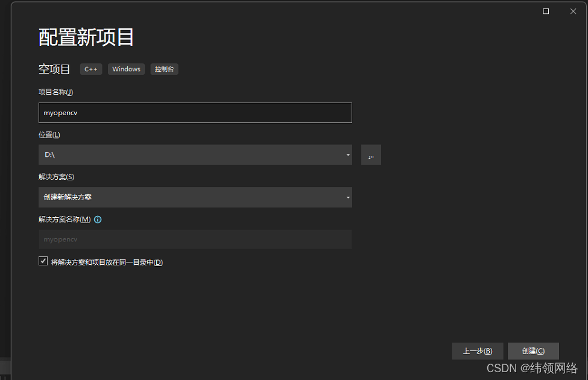
Task: Click the 位置(L) label
Action: tap(49, 135)
